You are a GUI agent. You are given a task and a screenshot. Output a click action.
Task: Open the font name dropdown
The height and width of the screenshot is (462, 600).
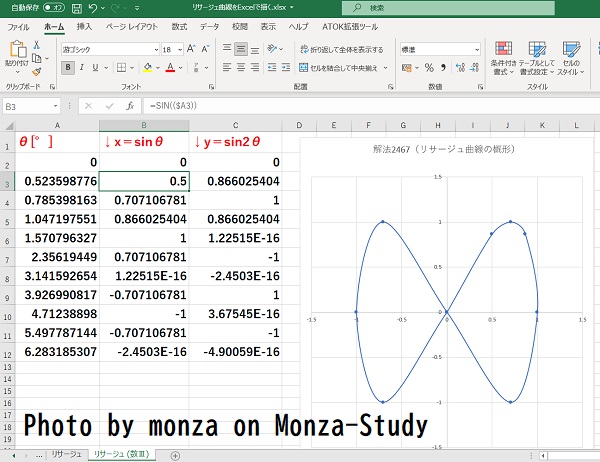[x=155, y=49]
